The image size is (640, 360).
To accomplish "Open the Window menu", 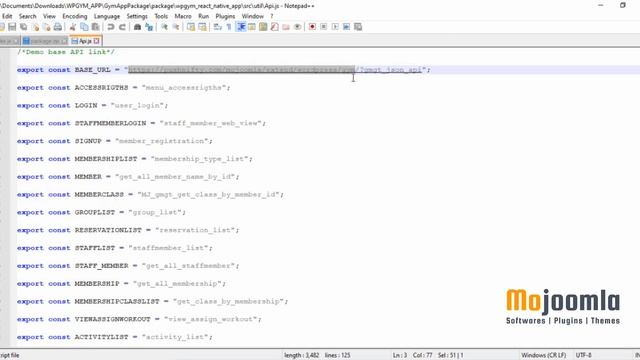I will click(x=253, y=16).
